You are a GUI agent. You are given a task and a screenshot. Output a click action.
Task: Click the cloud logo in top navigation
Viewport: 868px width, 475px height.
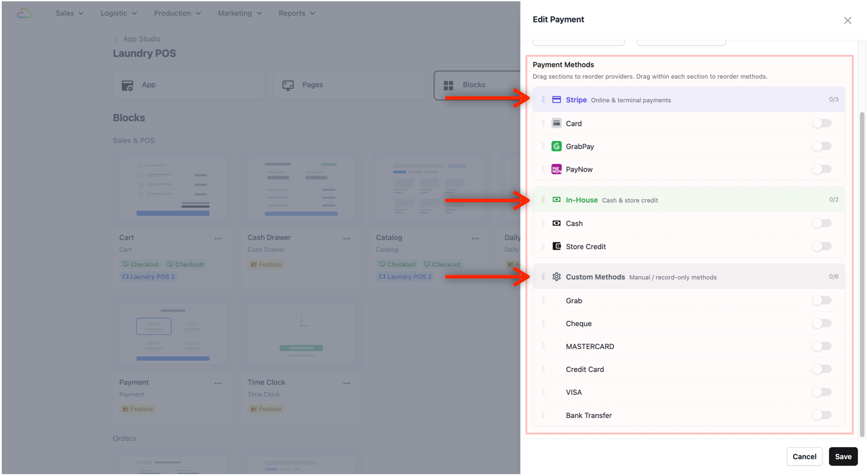click(x=24, y=13)
